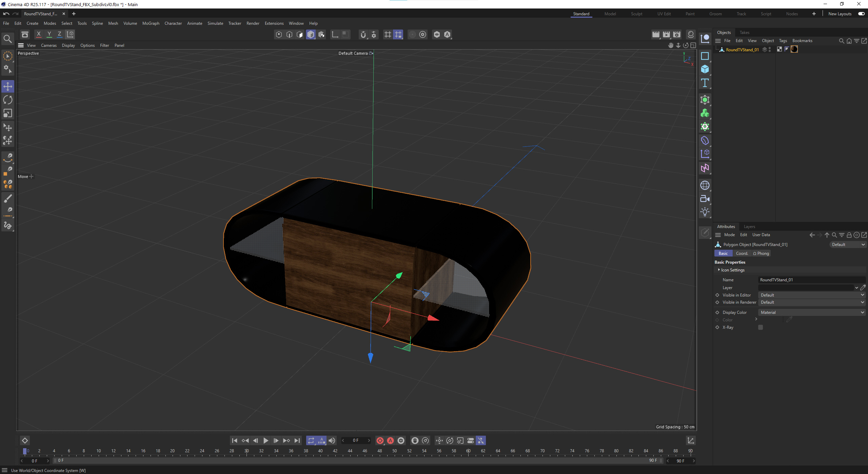Switch to the Sculpt layout
The height and width of the screenshot is (474, 868).
pos(636,14)
